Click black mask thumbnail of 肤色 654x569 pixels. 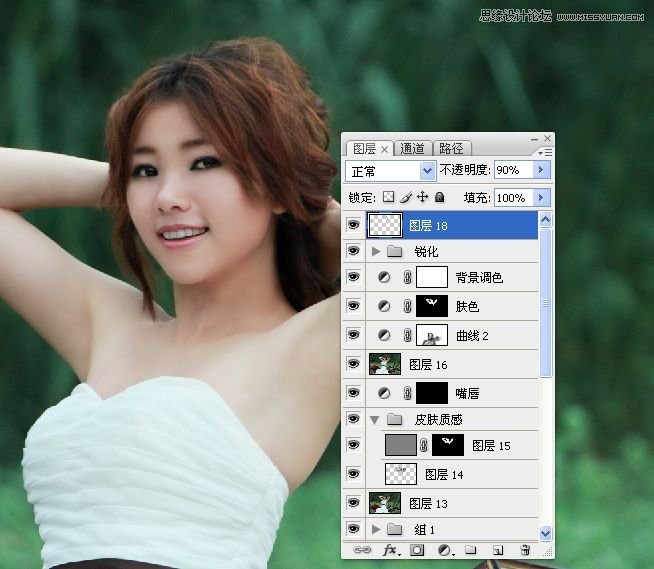tap(432, 306)
